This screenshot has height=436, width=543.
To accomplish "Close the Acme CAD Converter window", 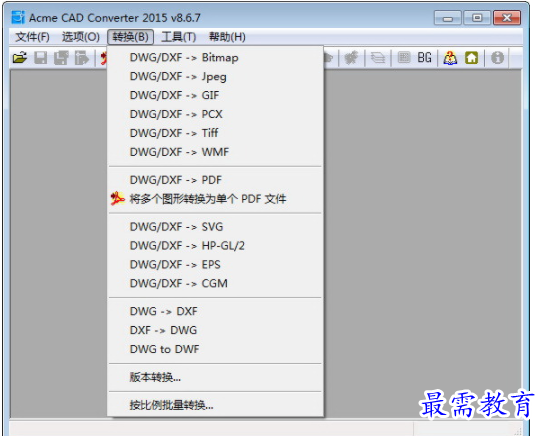I will (x=507, y=18).
